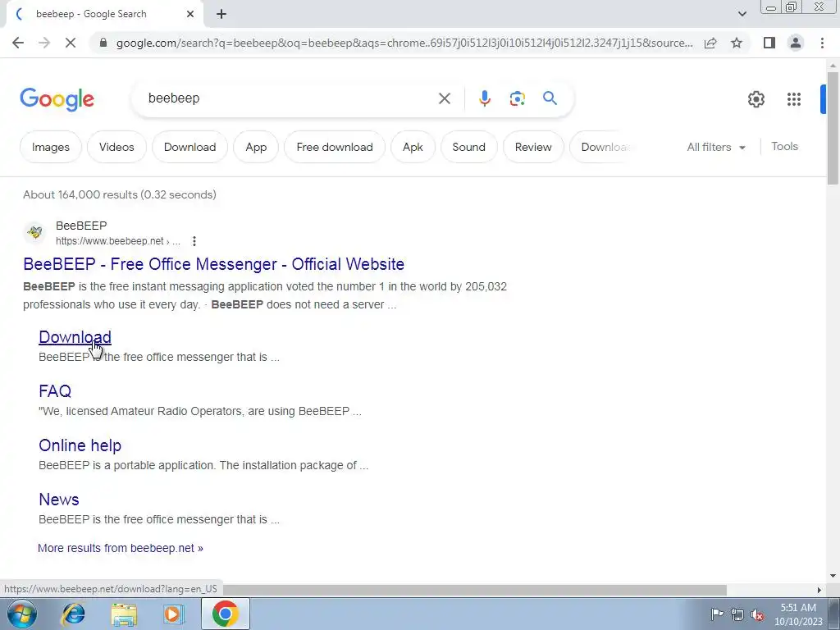Select Images filter chip
This screenshot has width=840, height=630.
(x=51, y=147)
